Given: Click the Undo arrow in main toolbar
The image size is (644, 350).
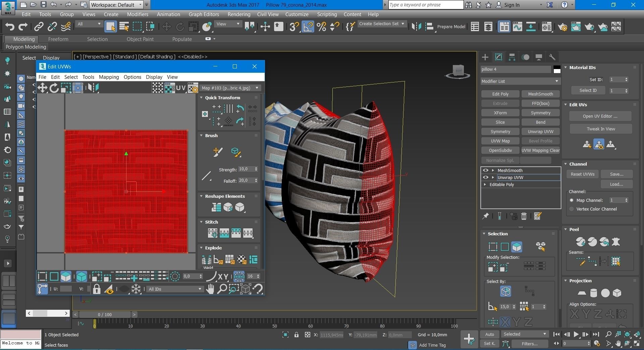Looking at the screenshot, I should coord(10,27).
